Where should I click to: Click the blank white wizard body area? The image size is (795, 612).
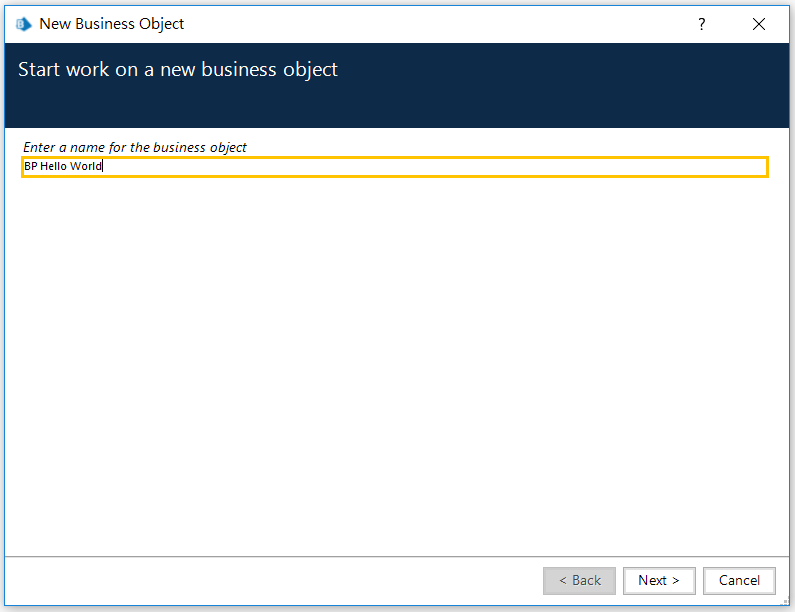[x=397, y=365]
